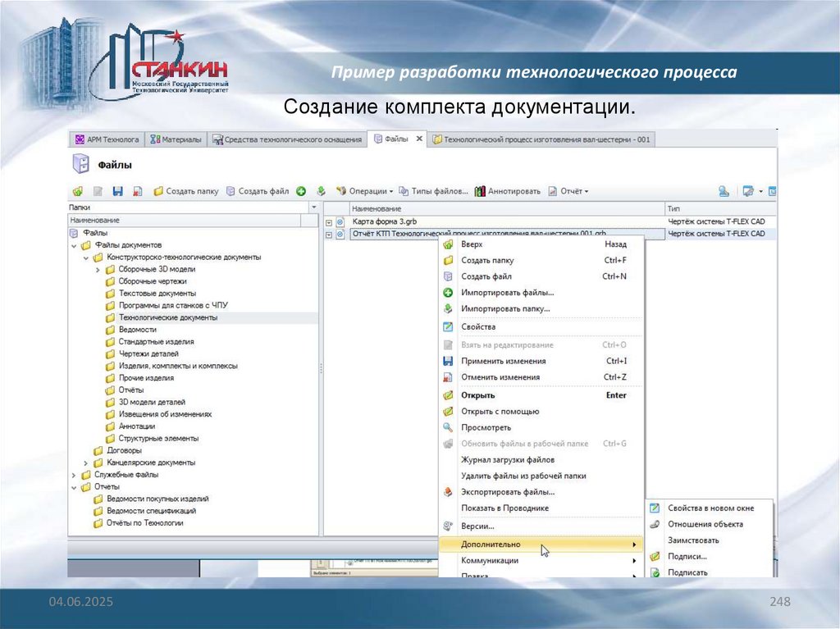
Task: Select the Извещения об изменениях folder
Action: tap(165, 414)
